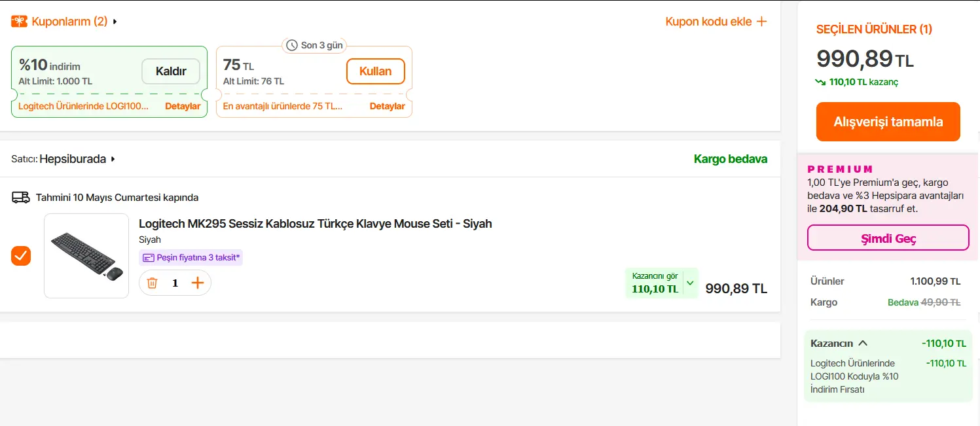Click the green savings arrow icon
The width and height of the screenshot is (980, 426).
(x=820, y=82)
